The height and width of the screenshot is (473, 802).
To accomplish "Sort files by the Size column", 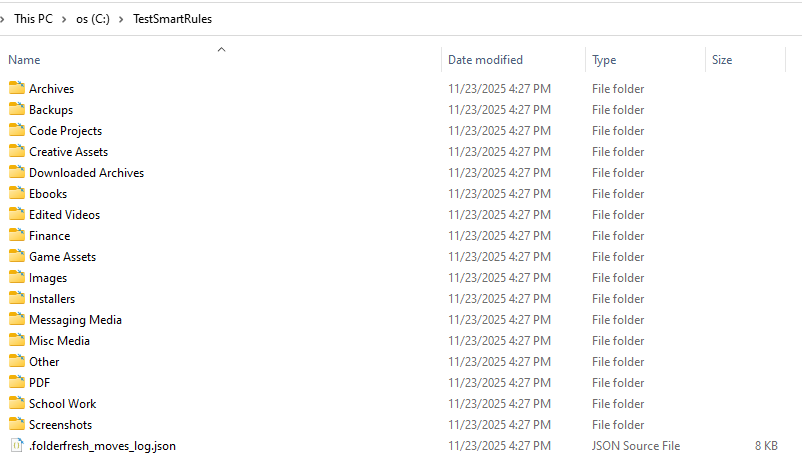I will [x=722, y=60].
